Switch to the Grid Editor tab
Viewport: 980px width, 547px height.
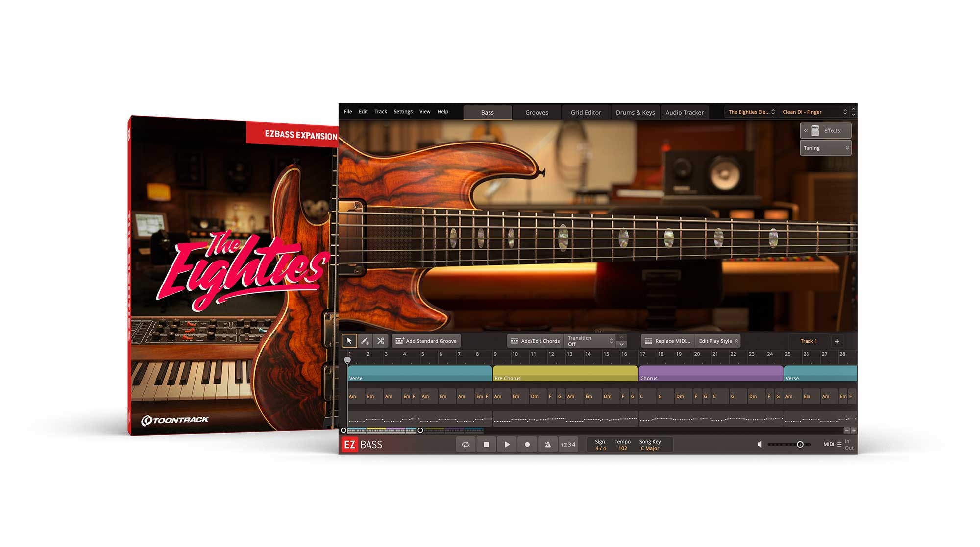586,112
